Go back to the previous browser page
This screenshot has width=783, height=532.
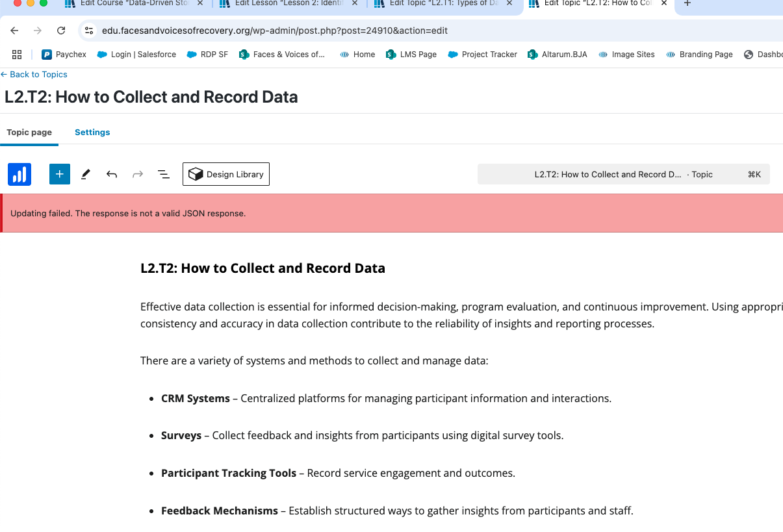(15, 31)
